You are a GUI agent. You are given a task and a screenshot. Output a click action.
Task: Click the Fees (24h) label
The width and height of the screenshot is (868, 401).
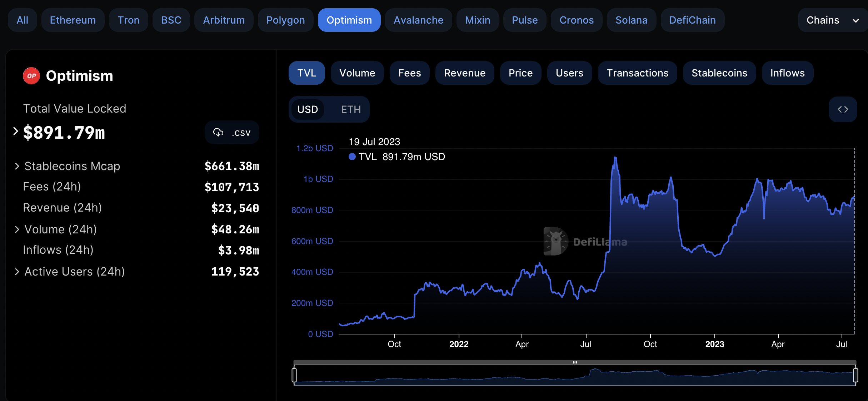pos(52,187)
